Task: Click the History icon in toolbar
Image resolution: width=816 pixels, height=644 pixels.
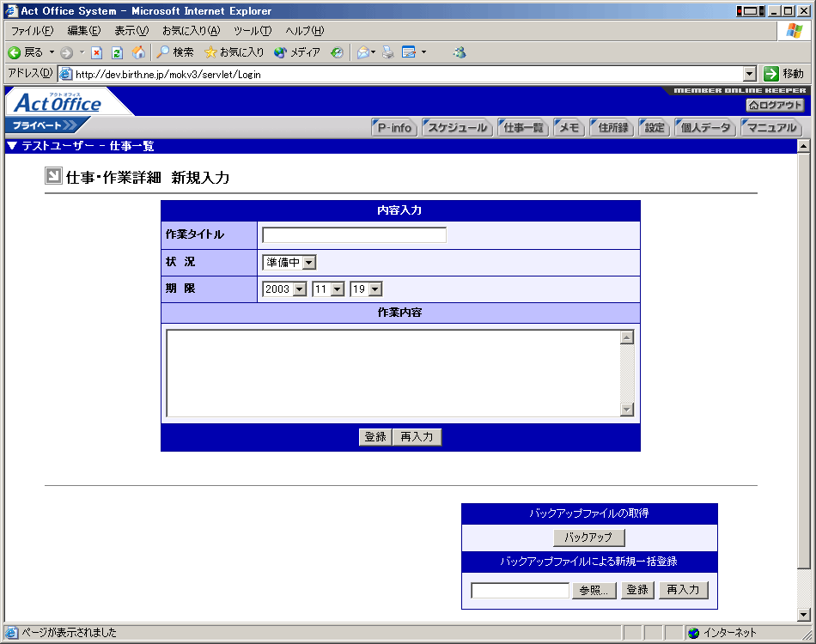Action: [x=338, y=52]
